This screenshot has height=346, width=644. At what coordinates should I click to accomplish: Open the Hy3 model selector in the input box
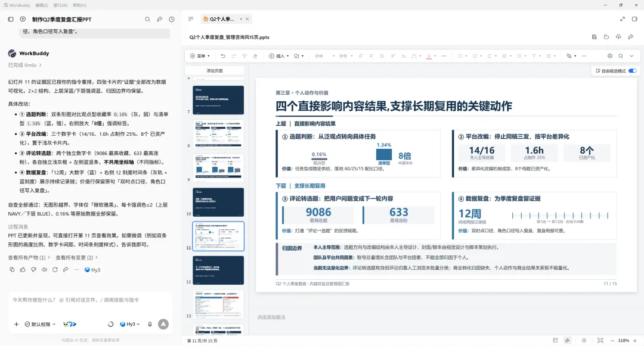pyautogui.click(x=130, y=325)
